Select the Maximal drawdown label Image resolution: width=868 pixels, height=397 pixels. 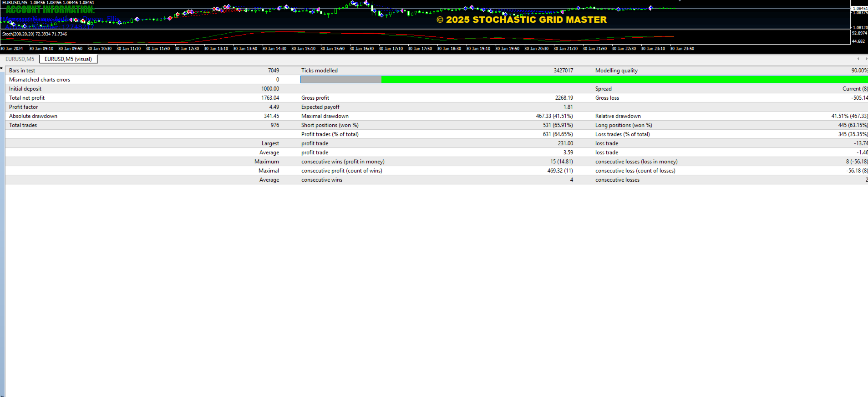325,116
